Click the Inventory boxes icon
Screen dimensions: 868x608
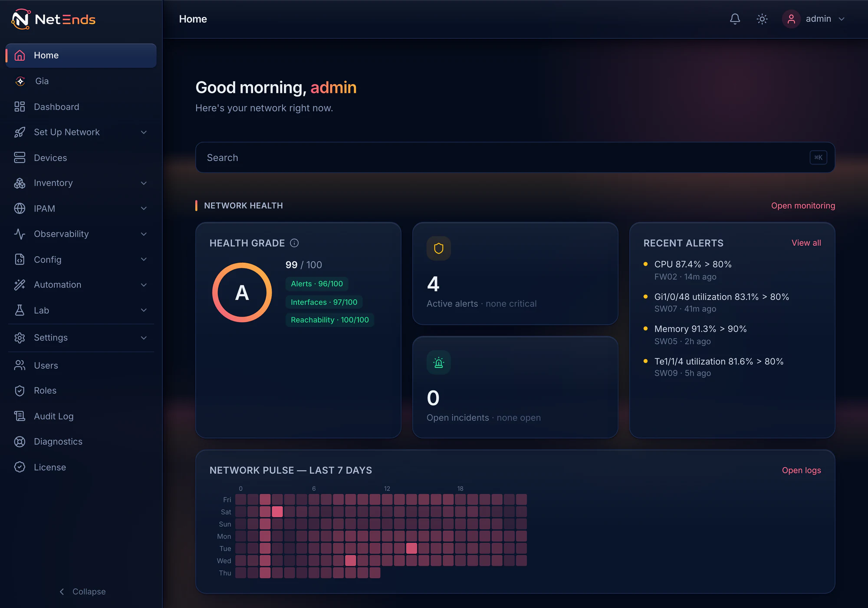coord(20,183)
